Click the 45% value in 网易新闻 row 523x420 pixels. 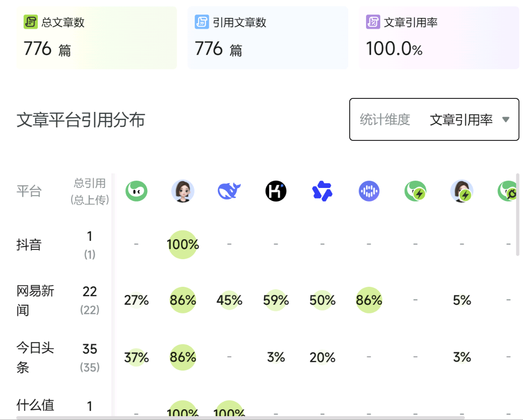(229, 300)
